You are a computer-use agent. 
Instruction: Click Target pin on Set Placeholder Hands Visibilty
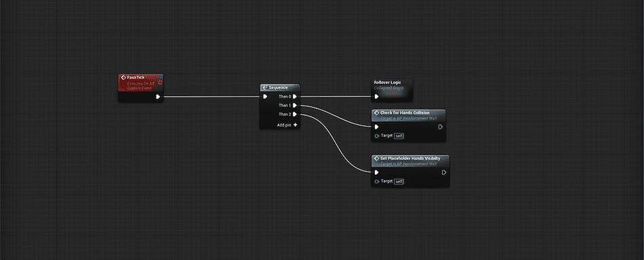coord(377,181)
